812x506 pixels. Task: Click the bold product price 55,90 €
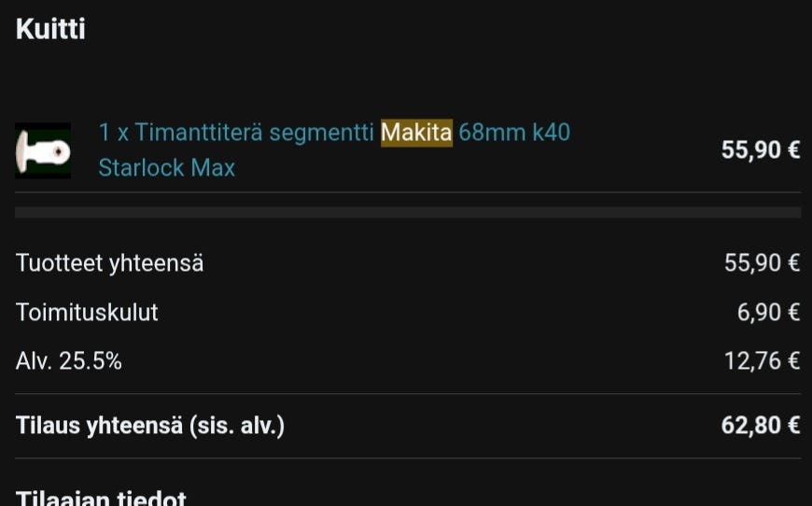pos(760,150)
